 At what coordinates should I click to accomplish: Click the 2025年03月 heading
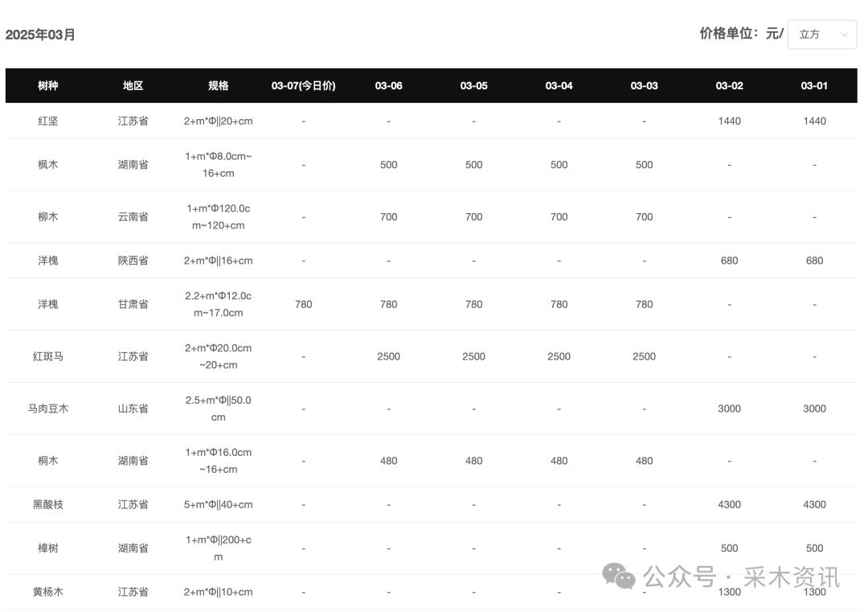coord(40,35)
